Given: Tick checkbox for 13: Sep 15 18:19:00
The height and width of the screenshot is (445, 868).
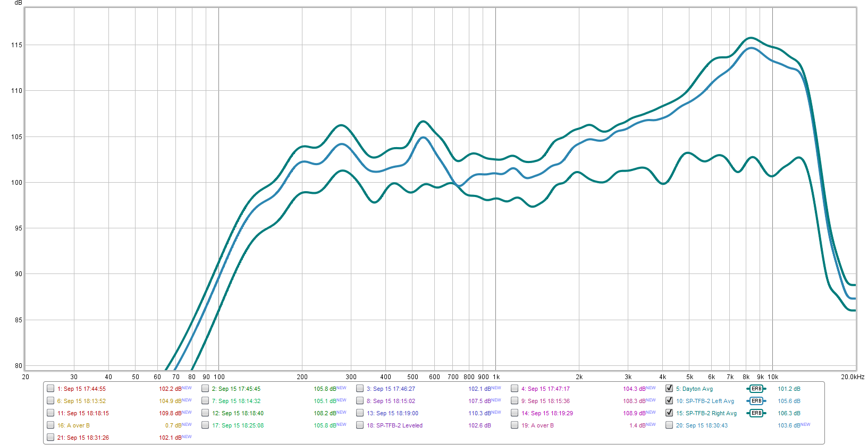Looking at the screenshot, I should pos(360,413).
